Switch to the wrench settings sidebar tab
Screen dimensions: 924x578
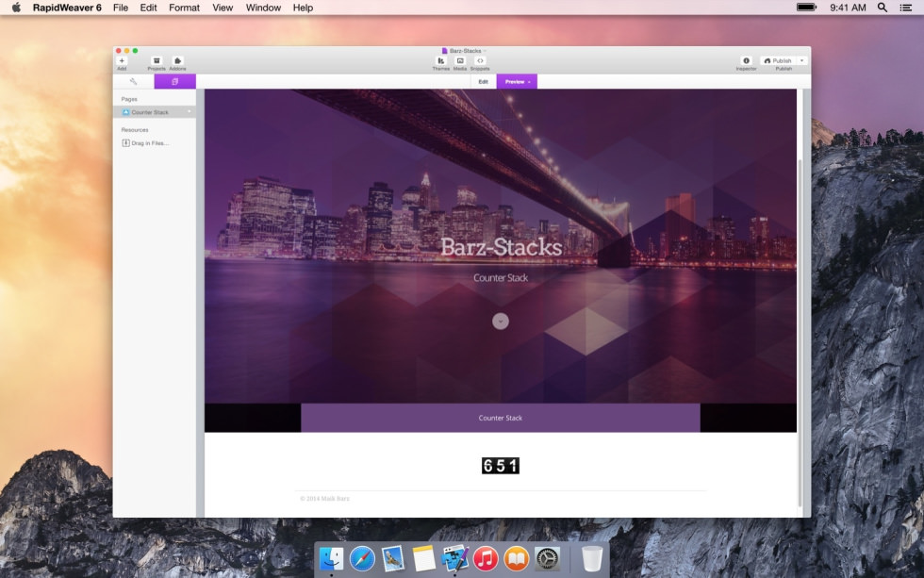point(133,81)
